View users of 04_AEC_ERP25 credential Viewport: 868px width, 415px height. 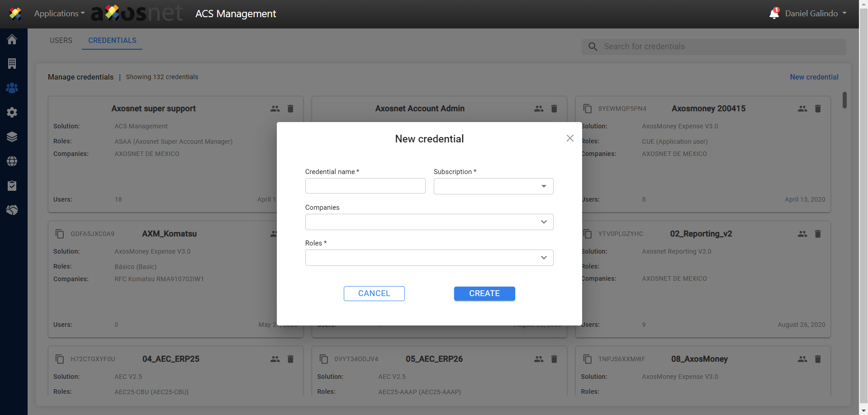[275, 359]
